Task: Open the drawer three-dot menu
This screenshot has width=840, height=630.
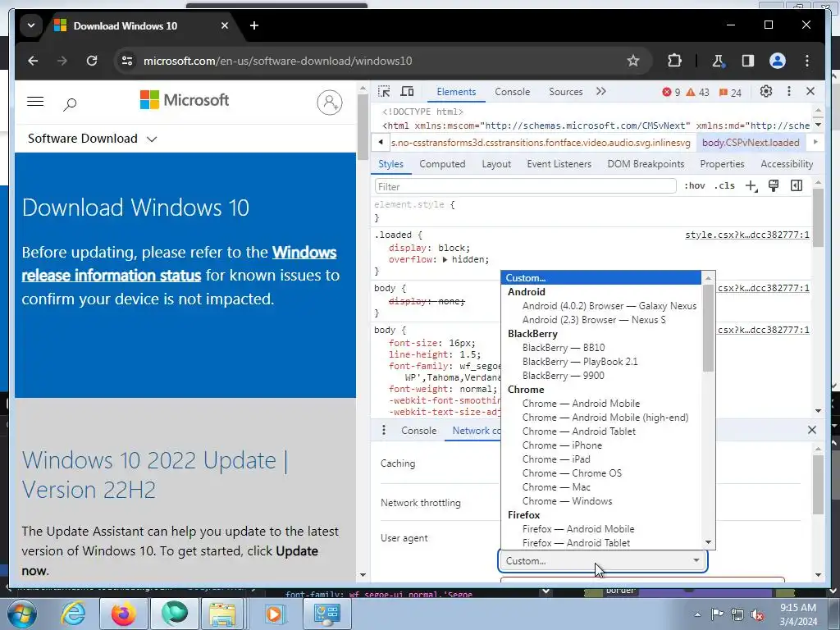Action: pyautogui.click(x=384, y=430)
